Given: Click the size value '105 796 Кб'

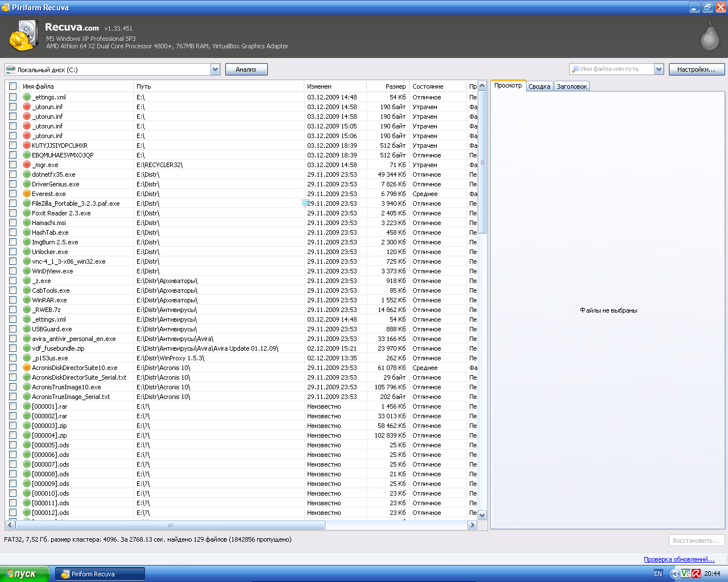Looking at the screenshot, I should click(x=390, y=387).
